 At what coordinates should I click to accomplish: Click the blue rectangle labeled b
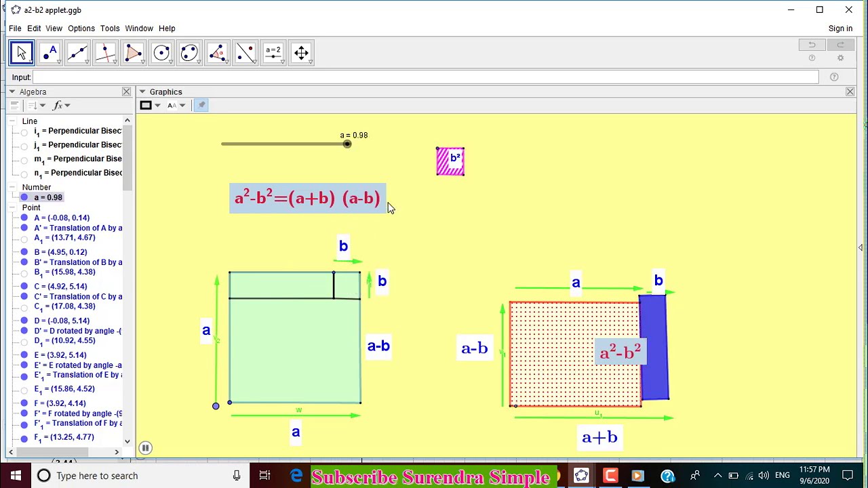(x=654, y=347)
